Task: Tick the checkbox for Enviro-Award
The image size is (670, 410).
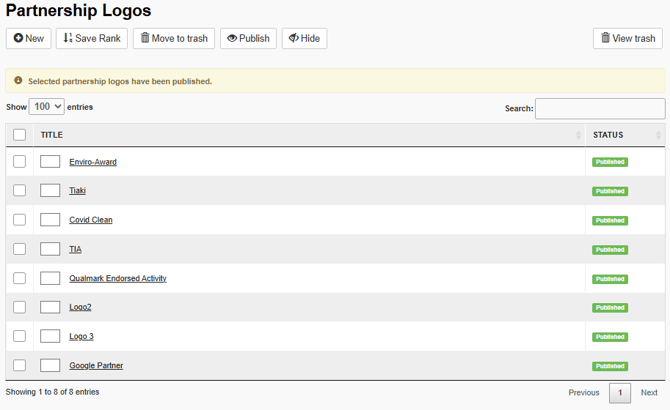Action: (19, 161)
